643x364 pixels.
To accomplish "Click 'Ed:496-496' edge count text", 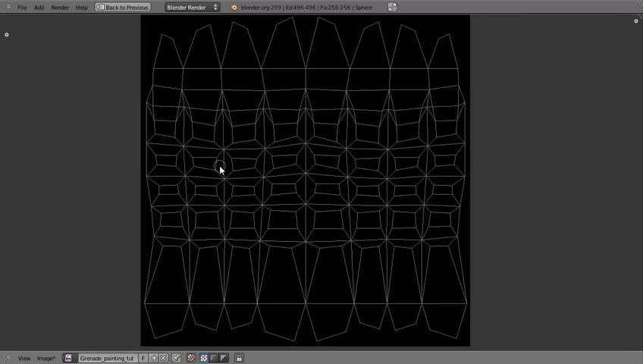I will 300,8.
